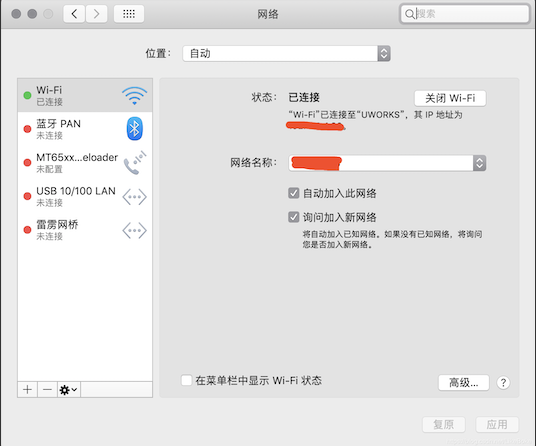The image size is (536, 446).
Task: Click red status dot of 蓝牙 PAN
Action: pyautogui.click(x=27, y=129)
